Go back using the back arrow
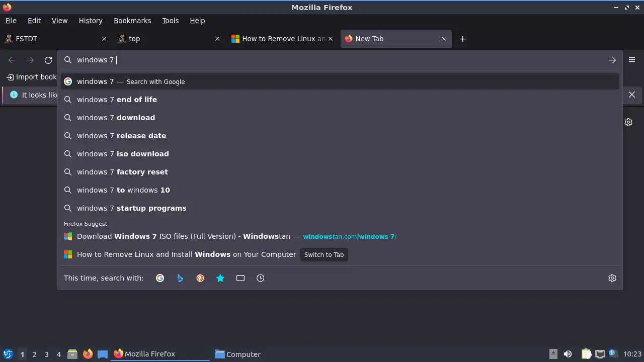This screenshot has width=644, height=362. (x=12, y=60)
